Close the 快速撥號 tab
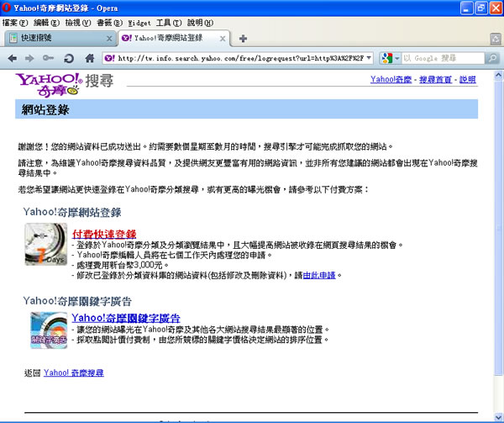 point(109,39)
